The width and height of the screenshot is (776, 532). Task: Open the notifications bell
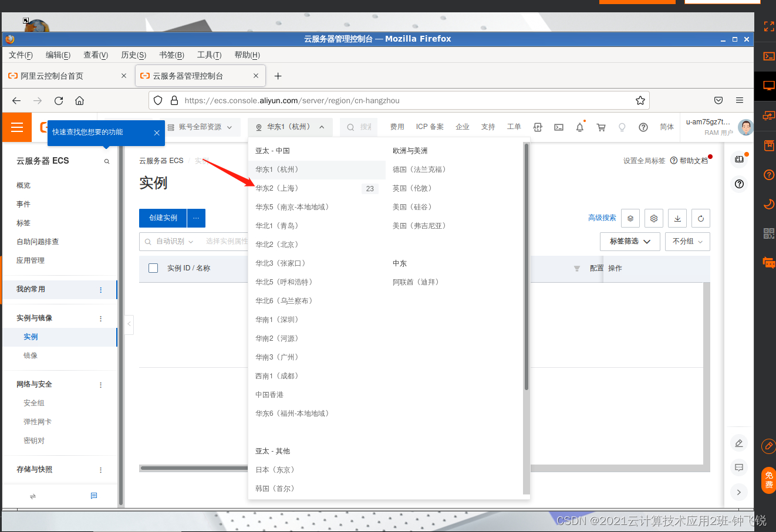[x=580, y=127]
